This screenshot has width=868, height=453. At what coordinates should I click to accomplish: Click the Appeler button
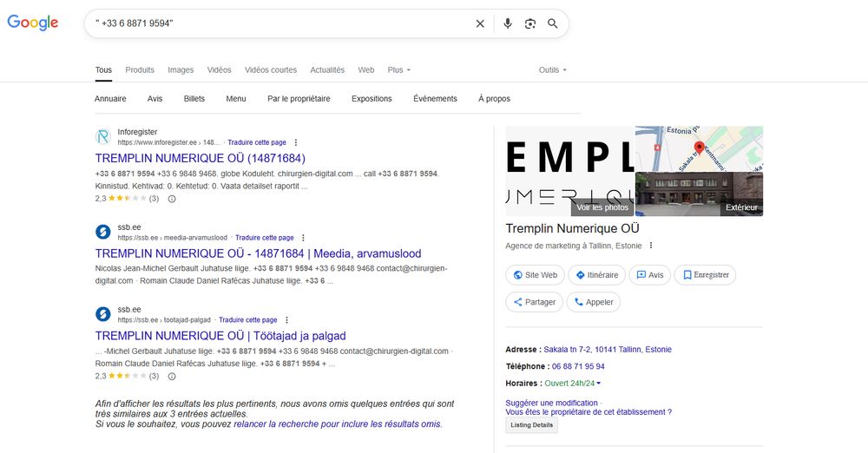pos(594,302)
